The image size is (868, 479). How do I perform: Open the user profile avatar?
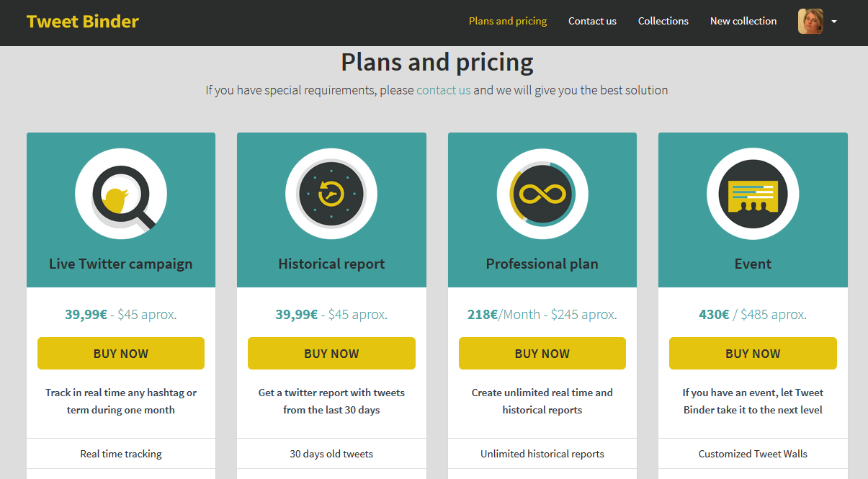point(810,22)
